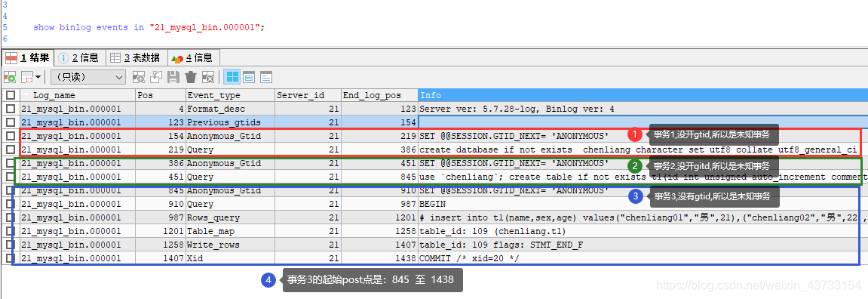Select the Table_map cell
Screen dimensions: 868x299
pos(230,231)
